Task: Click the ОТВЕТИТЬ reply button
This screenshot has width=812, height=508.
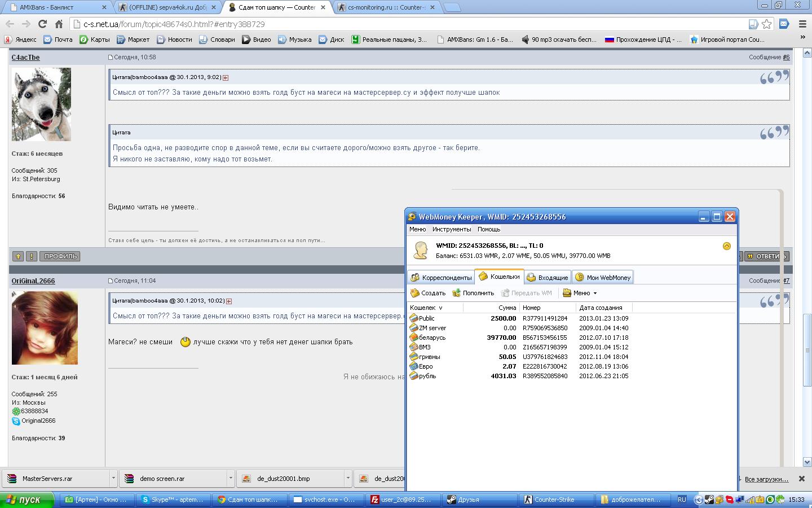Action: pyautogui.click(x=766, y=256)
